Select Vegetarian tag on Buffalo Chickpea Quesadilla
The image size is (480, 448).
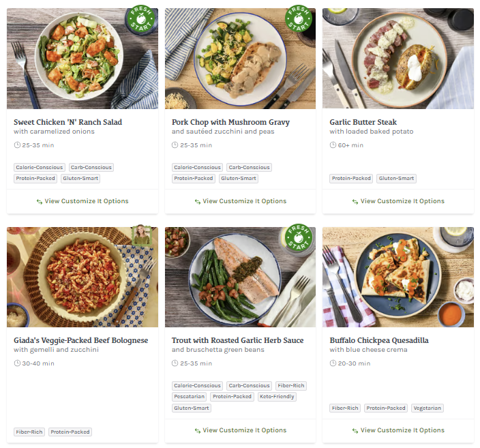(x=427, y=408)
